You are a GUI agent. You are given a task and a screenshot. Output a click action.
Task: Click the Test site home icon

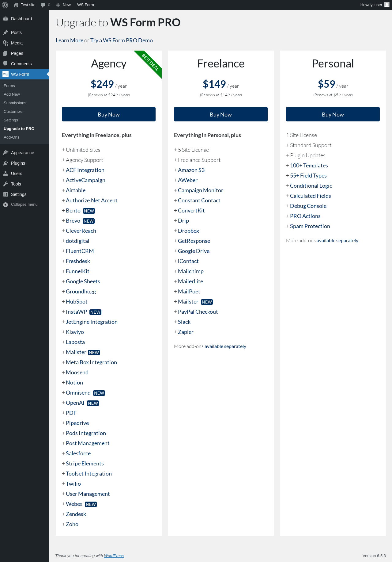coord(16,5)
